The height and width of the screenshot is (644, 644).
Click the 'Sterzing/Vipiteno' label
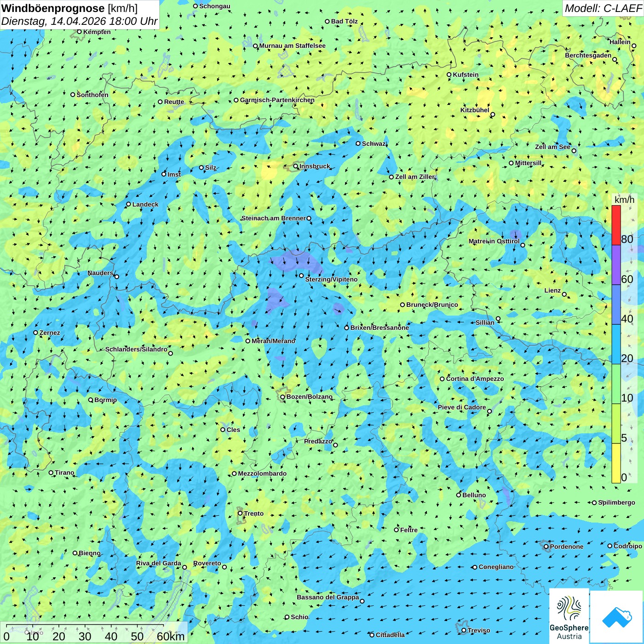[331, 279]
